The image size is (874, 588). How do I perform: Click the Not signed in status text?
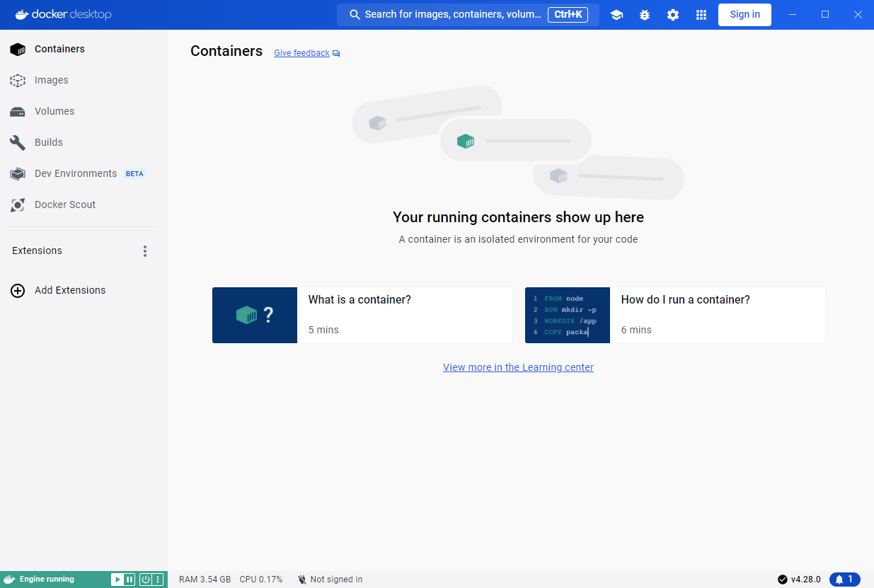coord(336,580)
